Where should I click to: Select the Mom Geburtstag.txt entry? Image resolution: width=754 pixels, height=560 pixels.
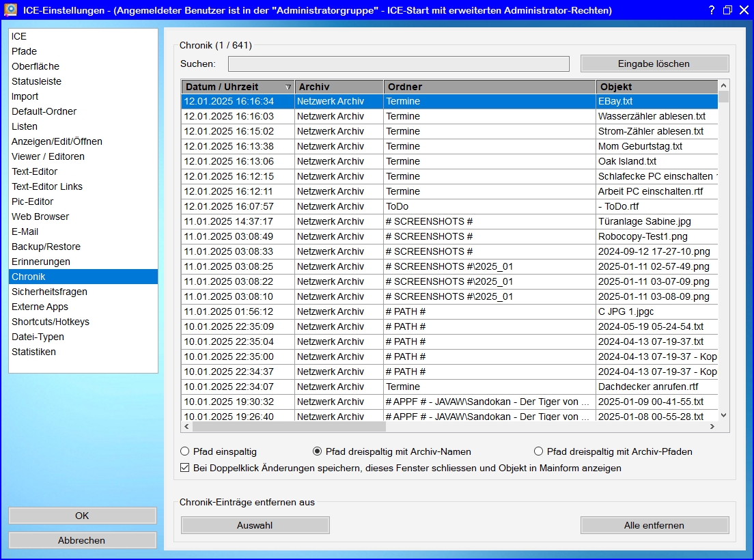(x=657, y=146)
